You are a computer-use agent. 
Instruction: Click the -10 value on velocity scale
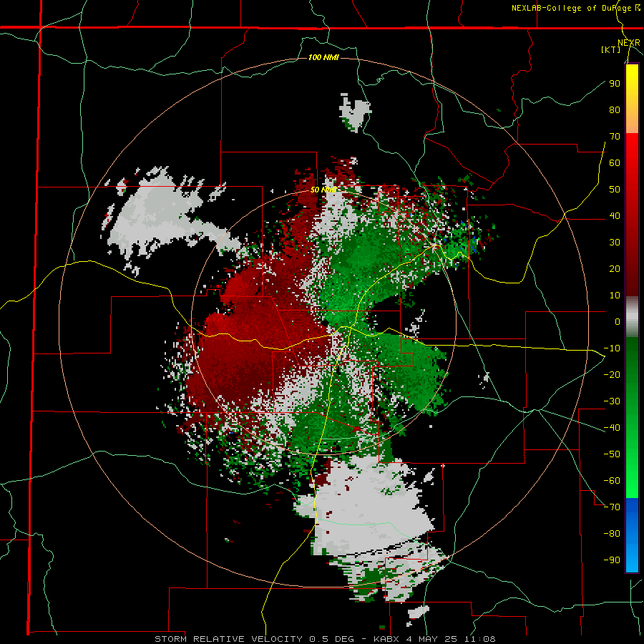(612, 348)
